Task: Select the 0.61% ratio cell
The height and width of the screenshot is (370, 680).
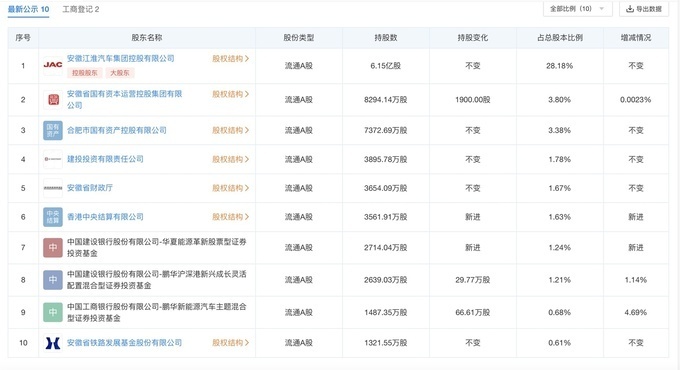Action: [559, 343]
